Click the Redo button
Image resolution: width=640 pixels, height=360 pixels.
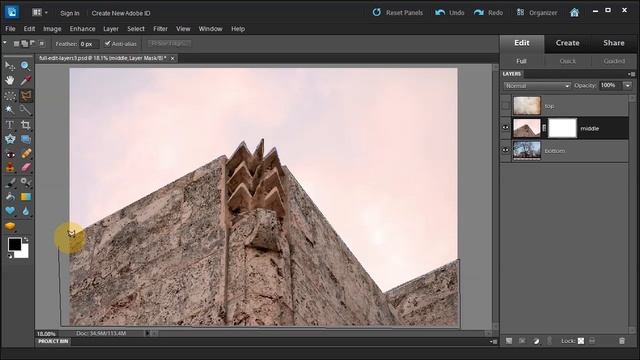[488, 13]
